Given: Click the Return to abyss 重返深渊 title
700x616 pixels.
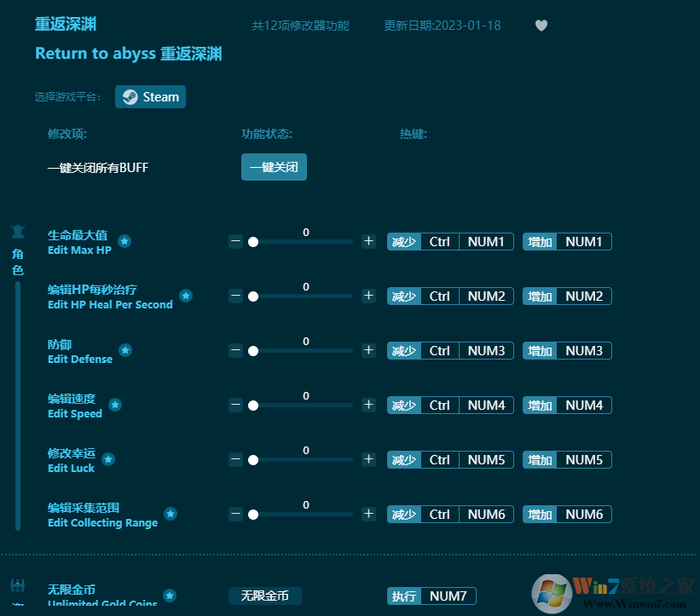Looking at the screenshot, I should pyautogui.click(x=129, y=54).
